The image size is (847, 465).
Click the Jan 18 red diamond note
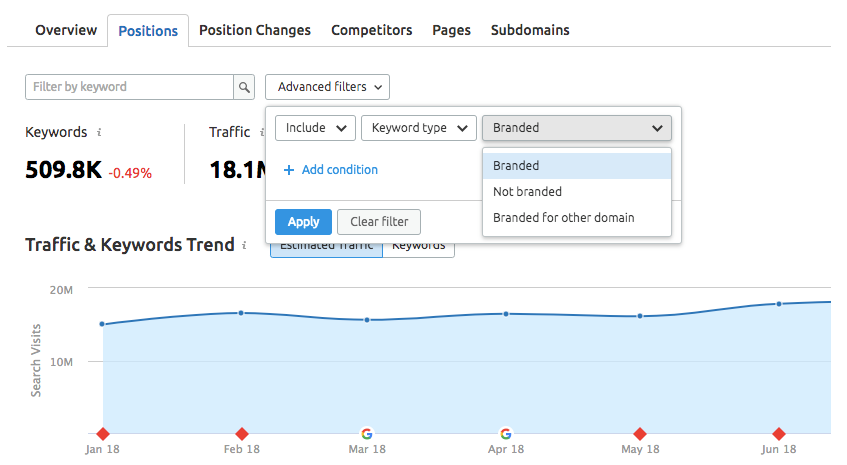coord(103,434)
